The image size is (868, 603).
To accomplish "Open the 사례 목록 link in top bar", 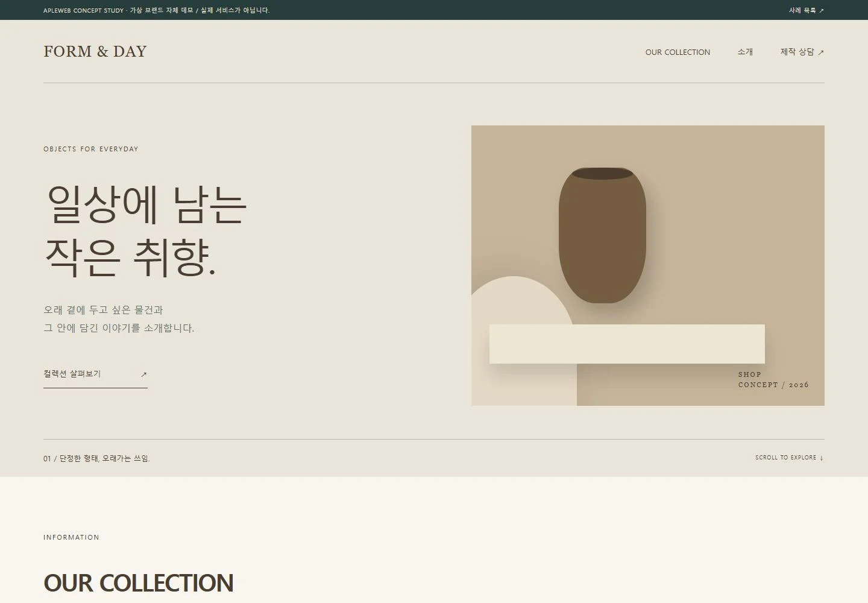I will click(806, 10).
